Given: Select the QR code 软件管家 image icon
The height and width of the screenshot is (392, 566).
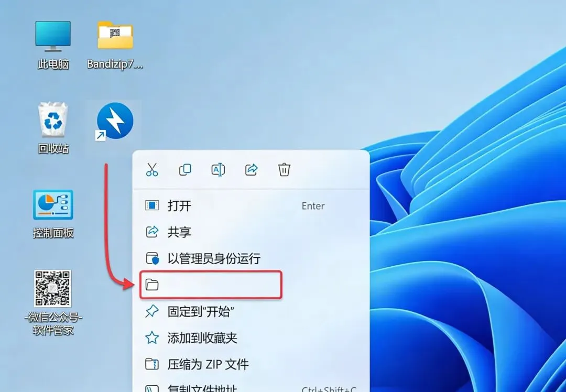Looking at the screenshot, I should click(53, 302).
